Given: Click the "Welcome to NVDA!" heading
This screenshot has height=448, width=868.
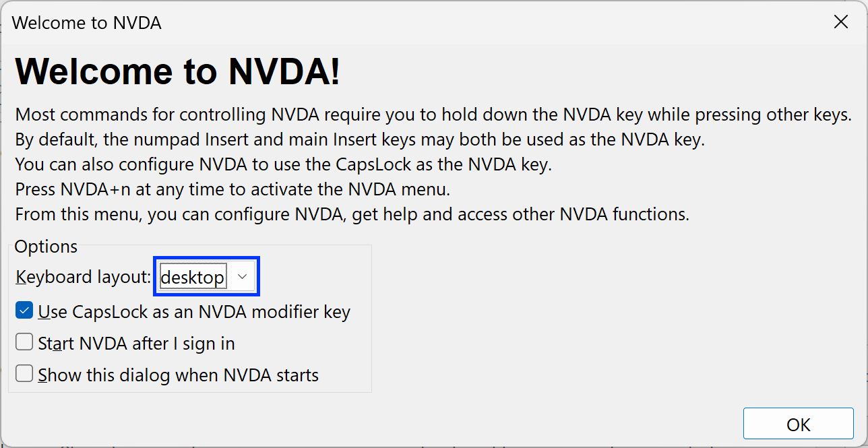Looking at the screenshot, I should click(x=177, y=71).
